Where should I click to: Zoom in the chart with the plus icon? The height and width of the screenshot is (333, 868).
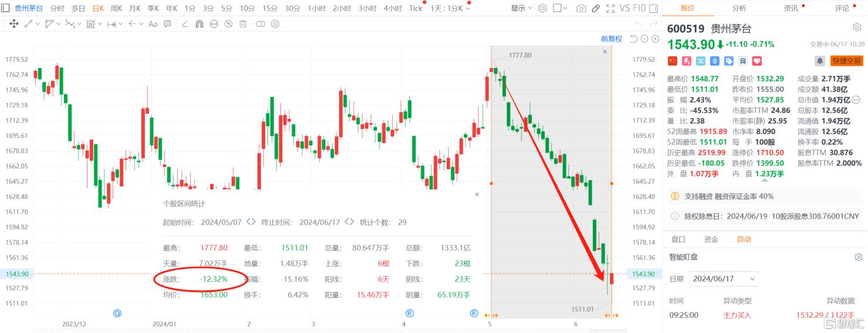point(655,39)
